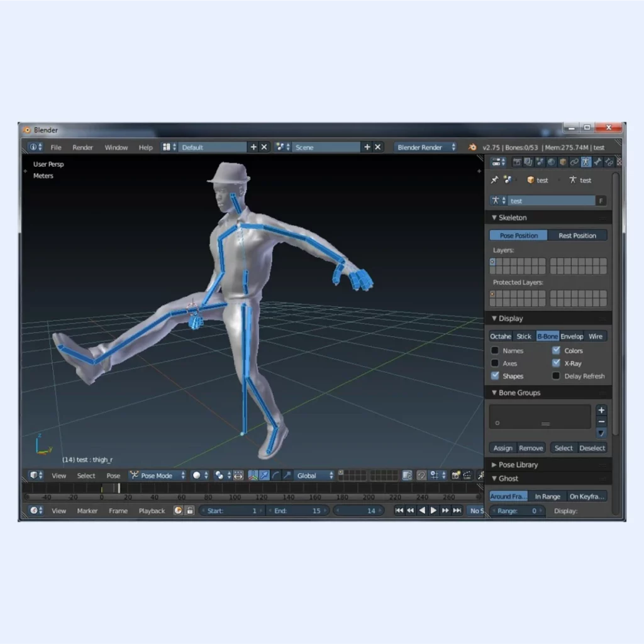Click the ghost Range 0 field
The width and height of the screenshot is (644, 644).
coord(517,511)
